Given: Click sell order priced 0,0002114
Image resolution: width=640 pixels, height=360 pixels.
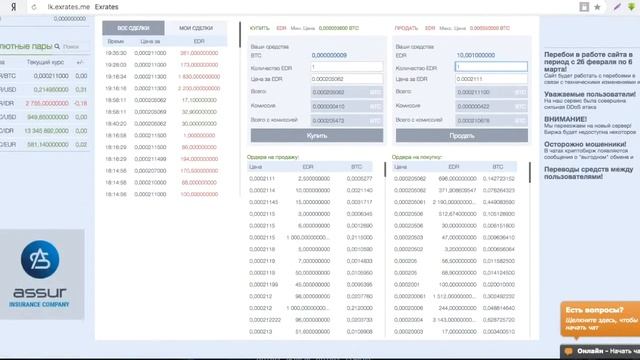Looking at the screenshot, I should pos(310,191).
